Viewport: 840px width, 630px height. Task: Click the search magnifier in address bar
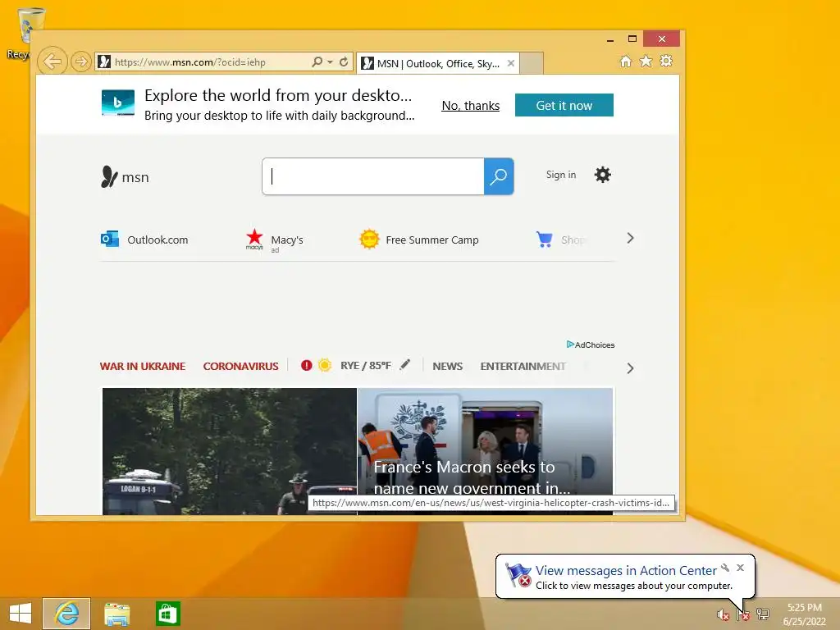tap(317, 62)
